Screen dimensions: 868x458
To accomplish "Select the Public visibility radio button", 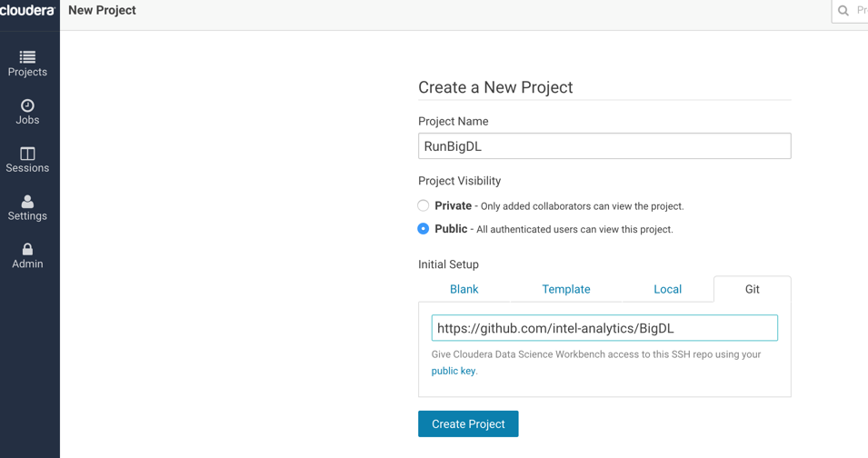I will tap(423, 228).
